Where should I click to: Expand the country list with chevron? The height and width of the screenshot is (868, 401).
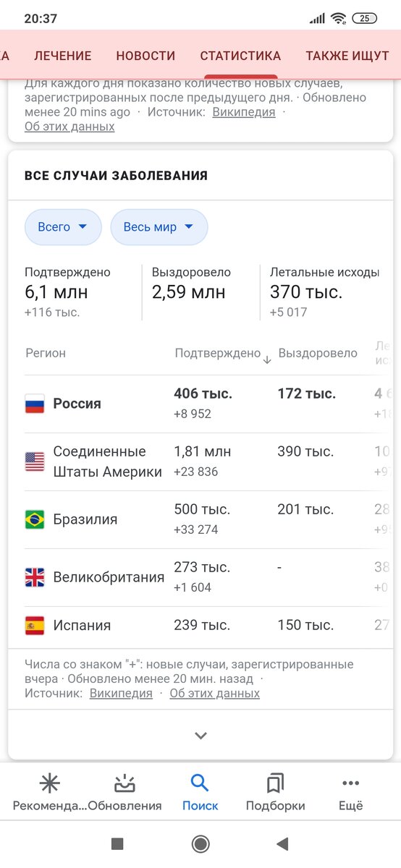click(x=200, y=736)
